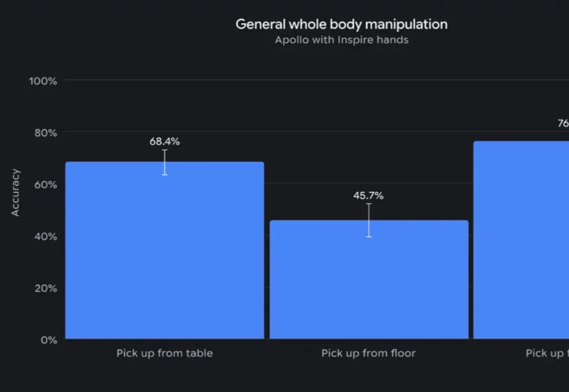Click the chart title 'General whole body manipulation'
Image resolution: width=569 pixels, height=392 pixels.
pos(341,24)
